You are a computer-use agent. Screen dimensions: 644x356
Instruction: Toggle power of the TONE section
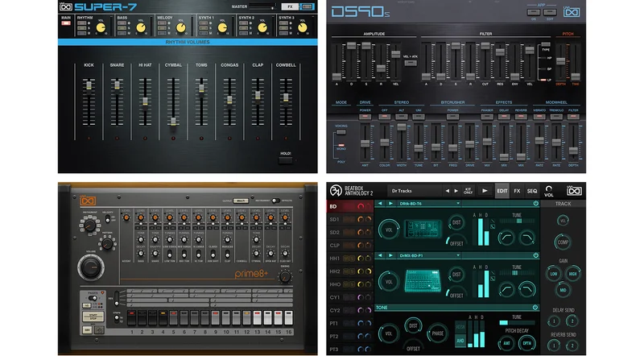point(535,307)
